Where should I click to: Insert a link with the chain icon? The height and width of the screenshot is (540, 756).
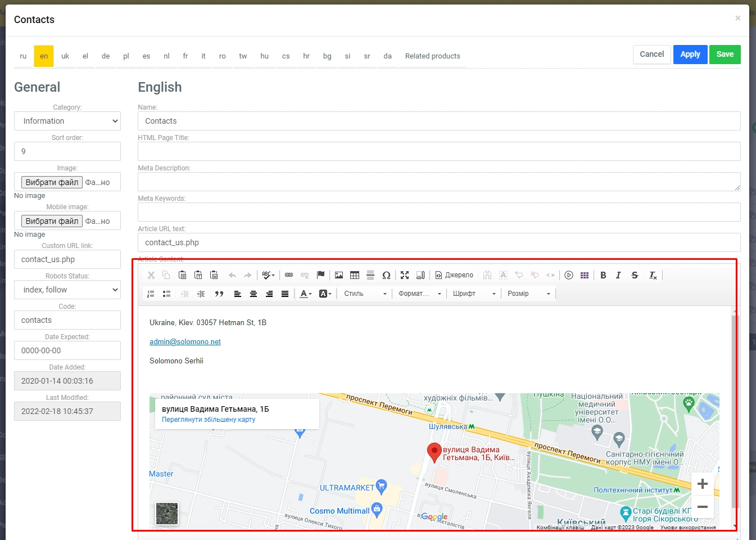(x=289, y=275)
